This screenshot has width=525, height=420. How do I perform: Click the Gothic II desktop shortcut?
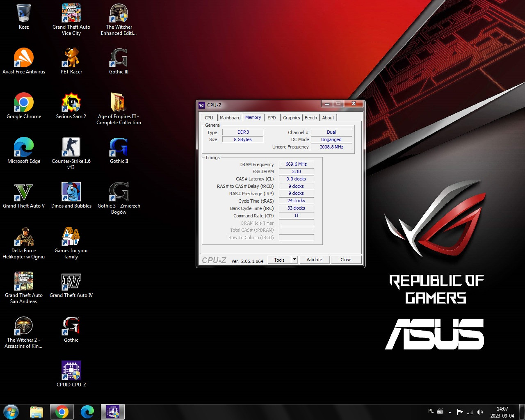pyautogui.click(x=119, y=147)
